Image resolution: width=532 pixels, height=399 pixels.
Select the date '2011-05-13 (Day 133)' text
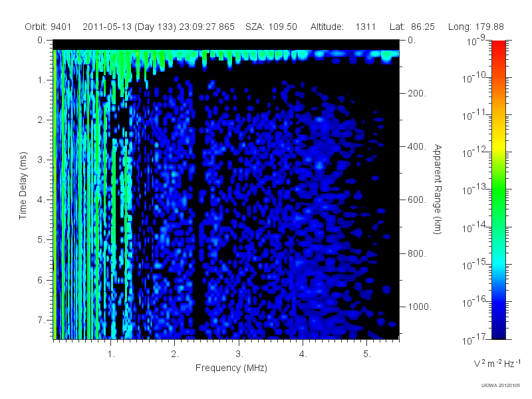click(x=129, y=27)
